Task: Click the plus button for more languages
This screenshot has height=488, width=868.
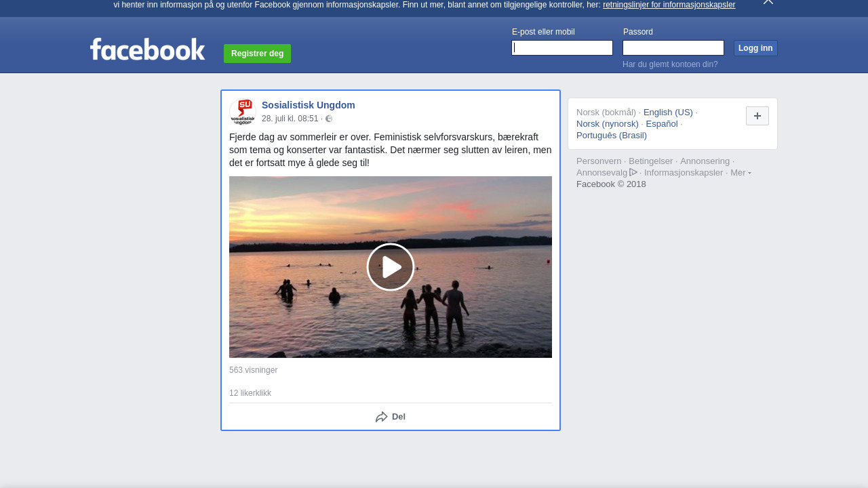Action: tap(757, 116)
